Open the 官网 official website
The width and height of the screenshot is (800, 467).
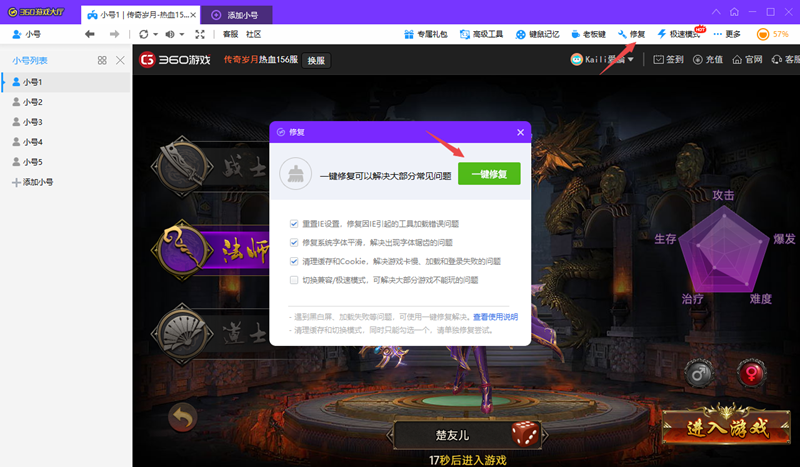pos(747,60)
